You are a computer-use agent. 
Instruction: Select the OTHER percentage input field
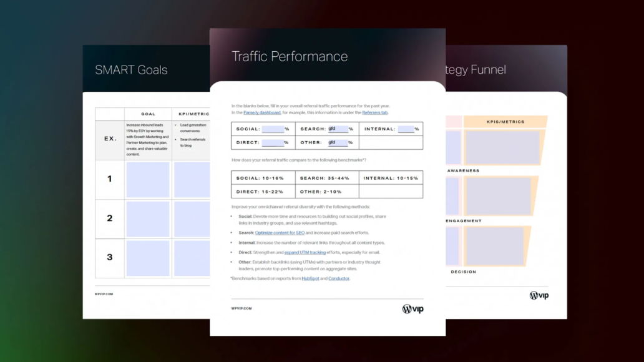(338, 142)
